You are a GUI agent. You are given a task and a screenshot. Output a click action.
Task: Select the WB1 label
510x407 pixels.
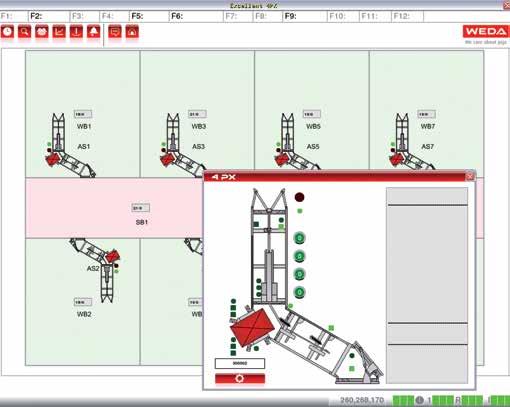pos(84,127)
